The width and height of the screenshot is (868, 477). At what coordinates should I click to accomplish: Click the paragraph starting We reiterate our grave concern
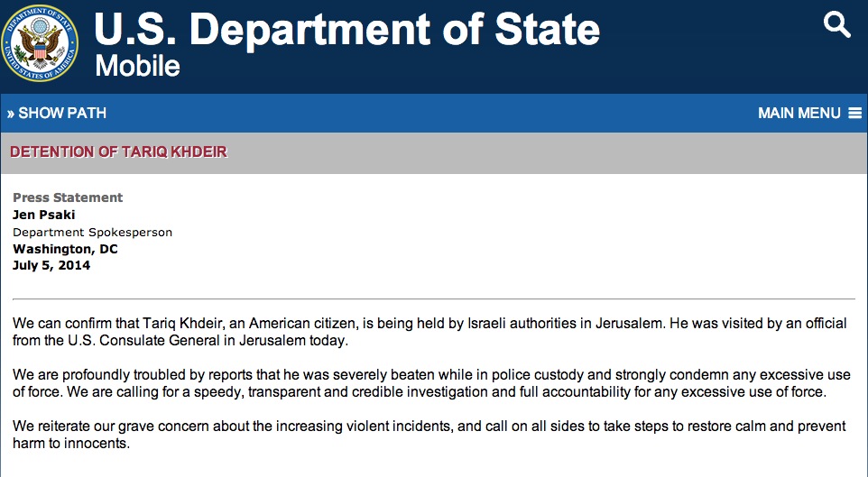point(429,435)
